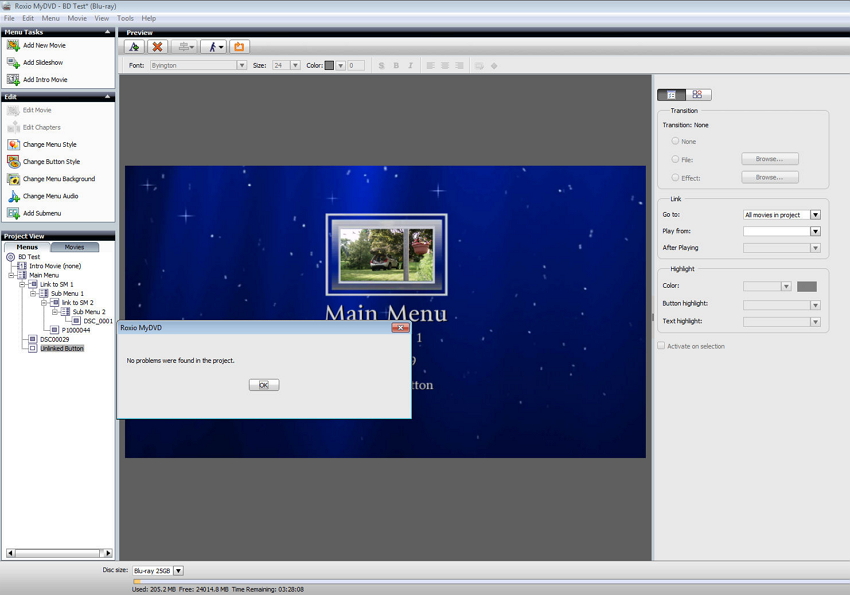Screen dimensions: 850x595
Task: Toggle italic text formatting
Action: [x=410, y=66]
